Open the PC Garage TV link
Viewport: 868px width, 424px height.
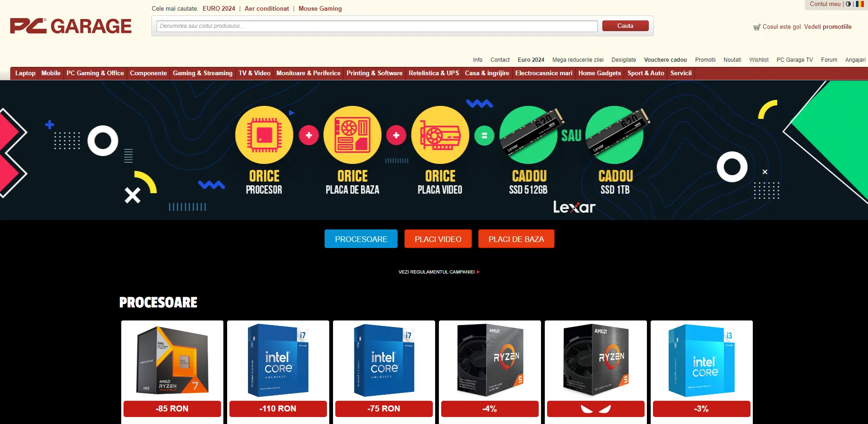[x=795, y=60]
